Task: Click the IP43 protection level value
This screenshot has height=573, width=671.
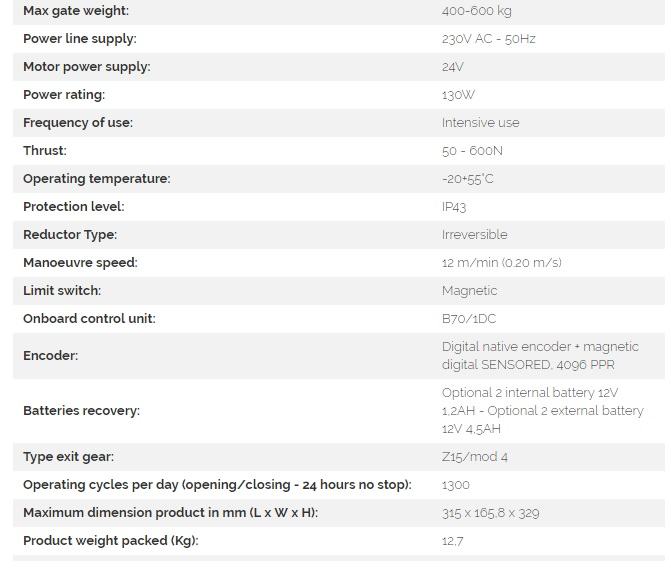Action: pos(454,207)
